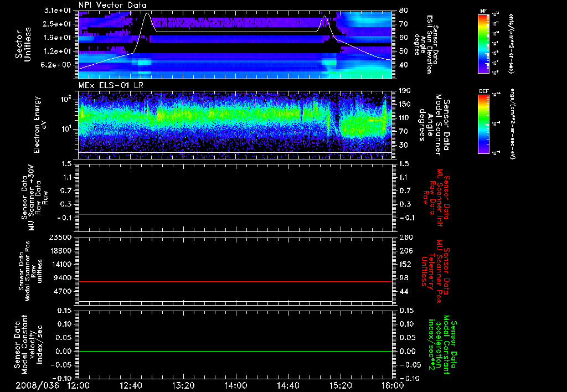
Task: Click the red 'MU Scanner Pos Telemetry' label
Action: click(x=435, y=271)
